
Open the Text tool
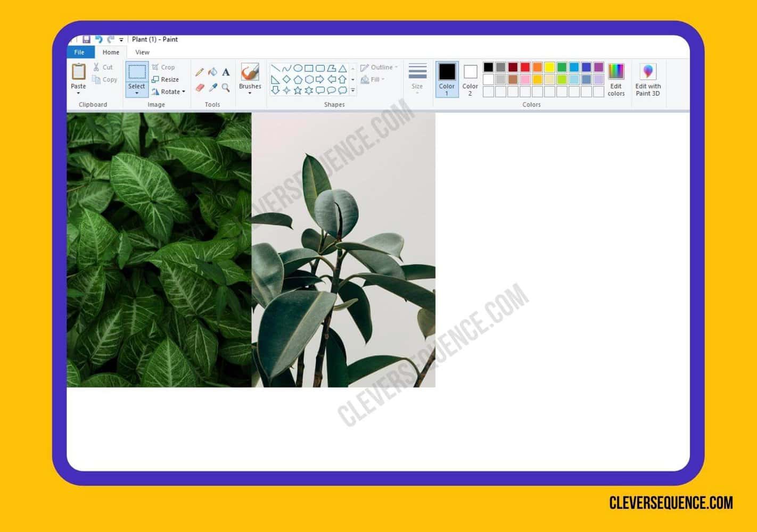(225, 72)
